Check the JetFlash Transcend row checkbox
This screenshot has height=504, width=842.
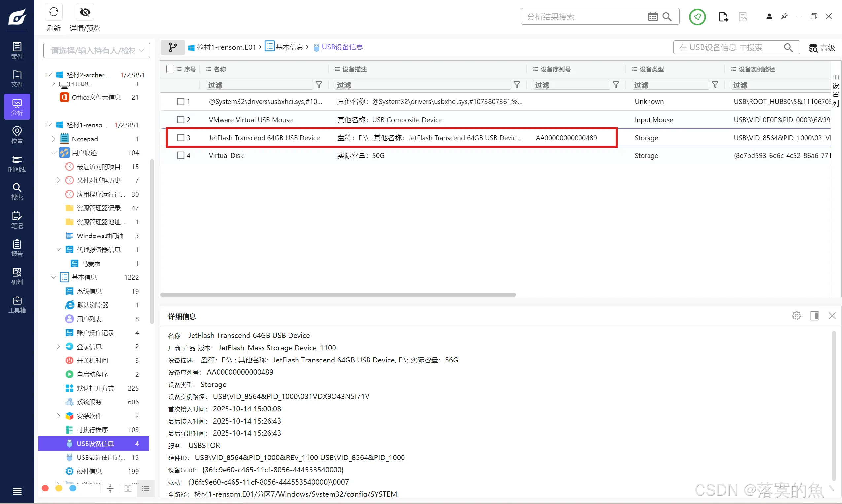pyautogui.click(x=181, y=138)
